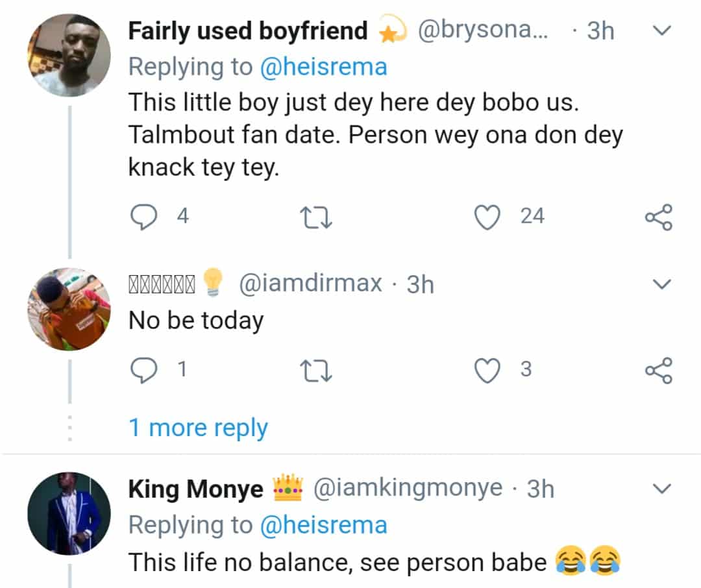Open @heisrema link in first tweet

tap(323, 67)
